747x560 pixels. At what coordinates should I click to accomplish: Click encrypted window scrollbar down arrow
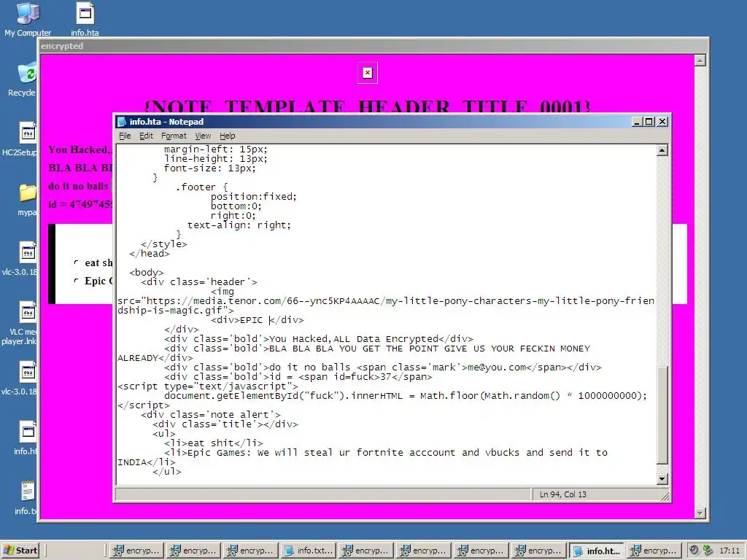pos(700,513)
